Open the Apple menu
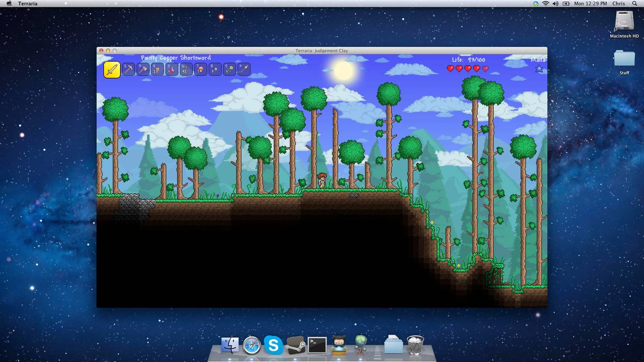This screenshot has height=362, width=644. coord(9,4)
